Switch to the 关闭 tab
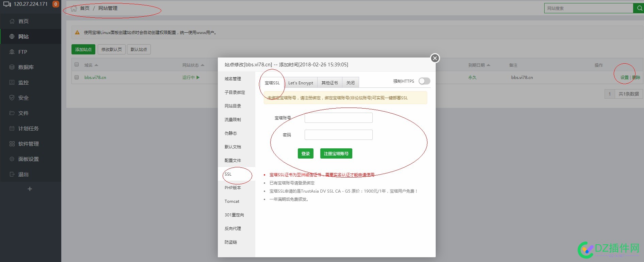The height and width of the screenshot is (262, 644). pyautogui.click(x=350, y=83)
